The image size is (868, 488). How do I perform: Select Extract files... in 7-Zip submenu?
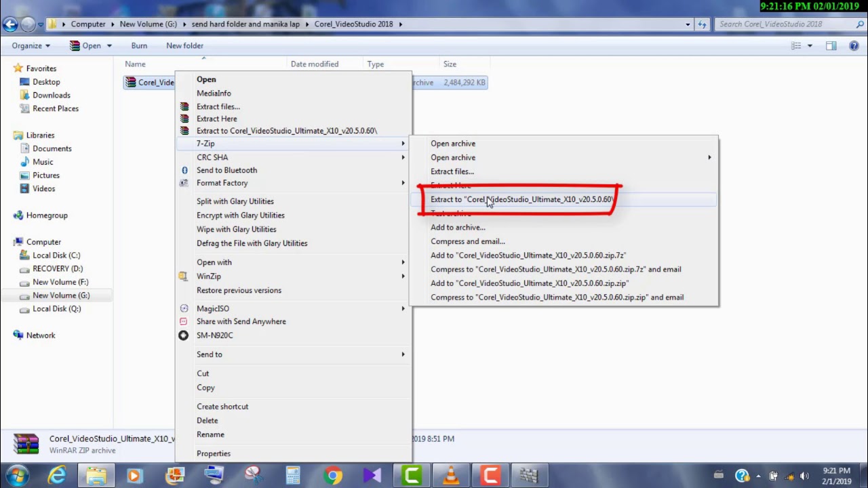[452, 171]
